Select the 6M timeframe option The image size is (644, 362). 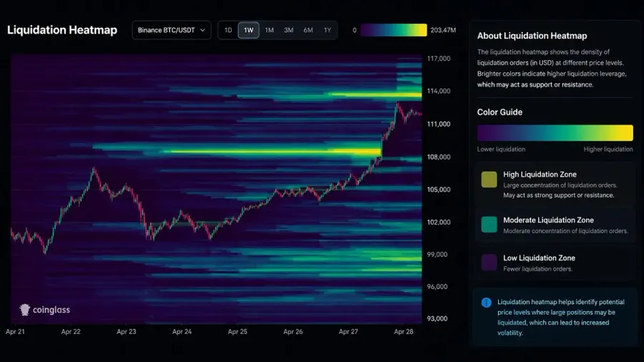click(x=308, y=30)
